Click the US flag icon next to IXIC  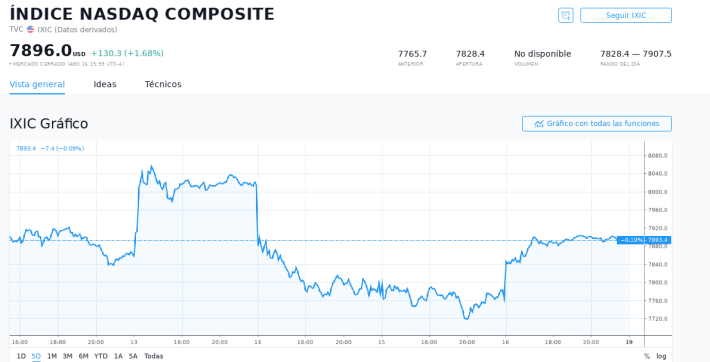click(x=30, y=29)
